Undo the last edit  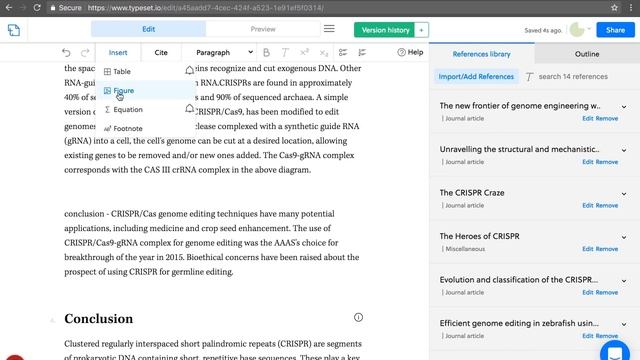point(66,52)
